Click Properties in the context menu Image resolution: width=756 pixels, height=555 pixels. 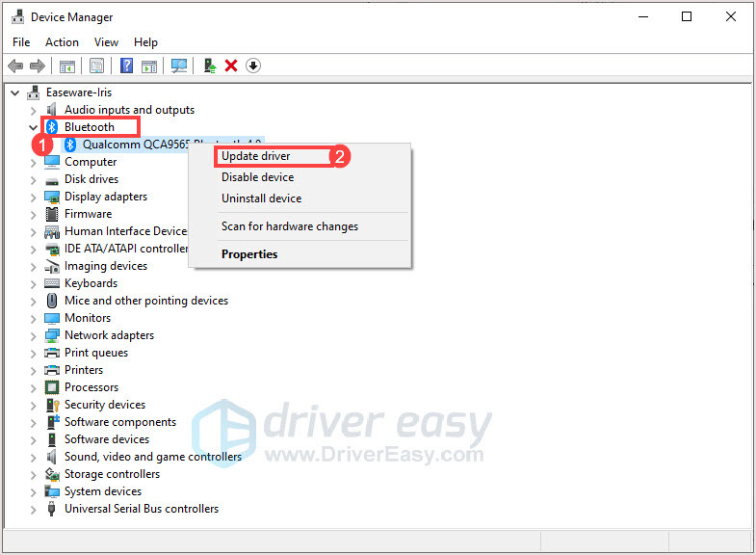coord(249,254)
